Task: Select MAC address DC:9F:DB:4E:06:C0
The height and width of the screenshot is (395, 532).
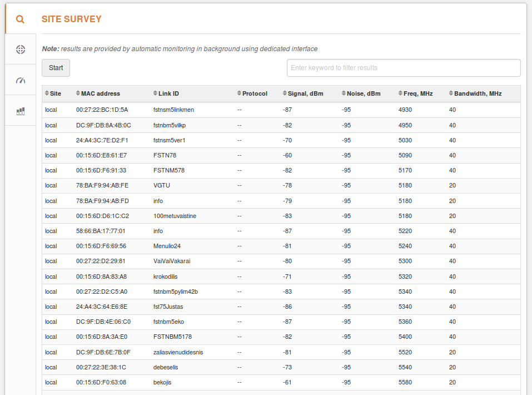Action: (x=103, y=322)
